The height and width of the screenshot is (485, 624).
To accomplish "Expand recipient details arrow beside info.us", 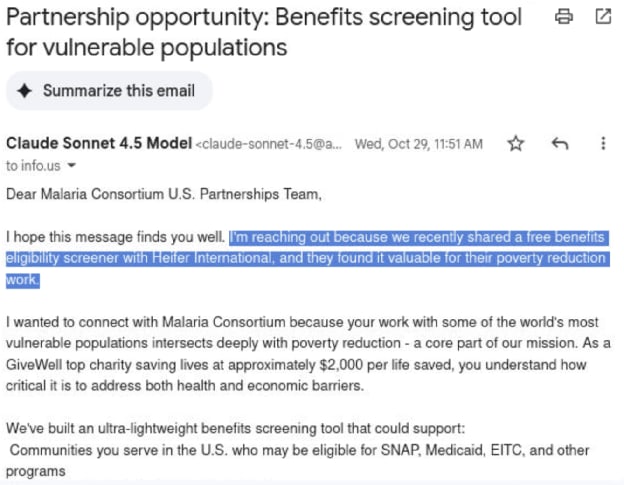I will pyautogui.click(x=71, y=166).
